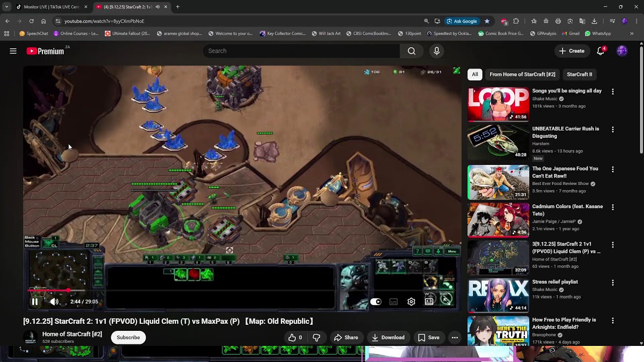Select the StarCraft II filter chip
The image size is (644, 362).
580,74
